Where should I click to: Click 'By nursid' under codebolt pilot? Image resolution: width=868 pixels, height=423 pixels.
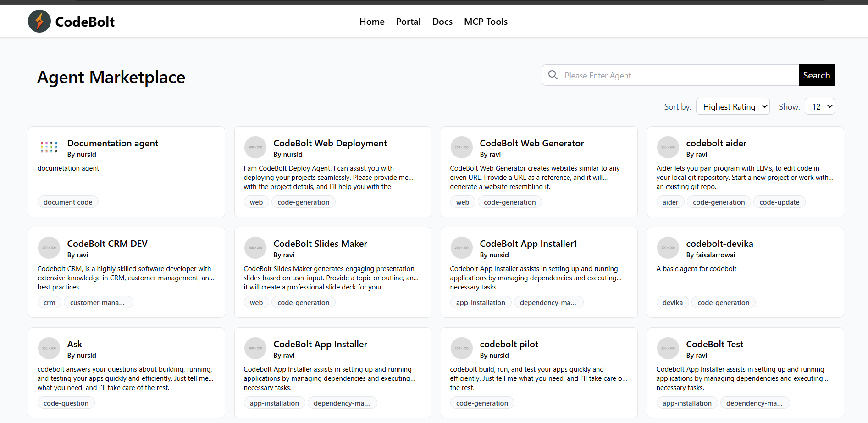coord(494,356)
